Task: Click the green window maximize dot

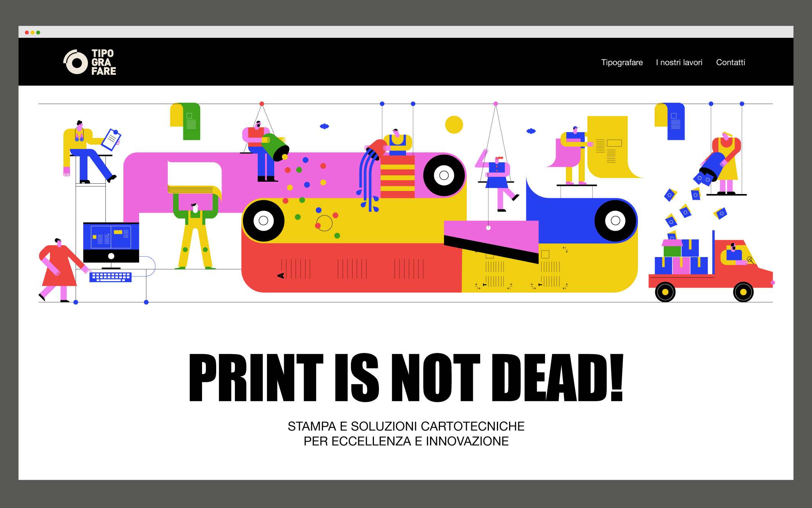Action: 38,32
